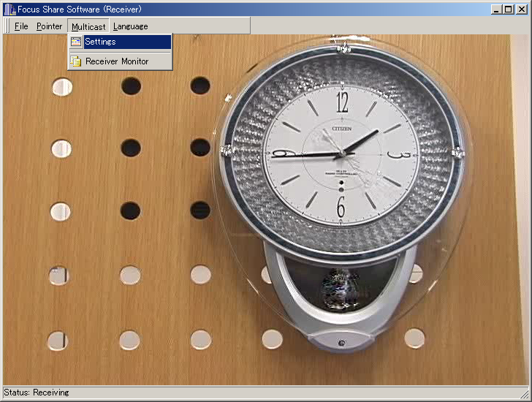Choose Receiver Monitor from the menu
Viewport: 532px width, 402px height.
117,61
